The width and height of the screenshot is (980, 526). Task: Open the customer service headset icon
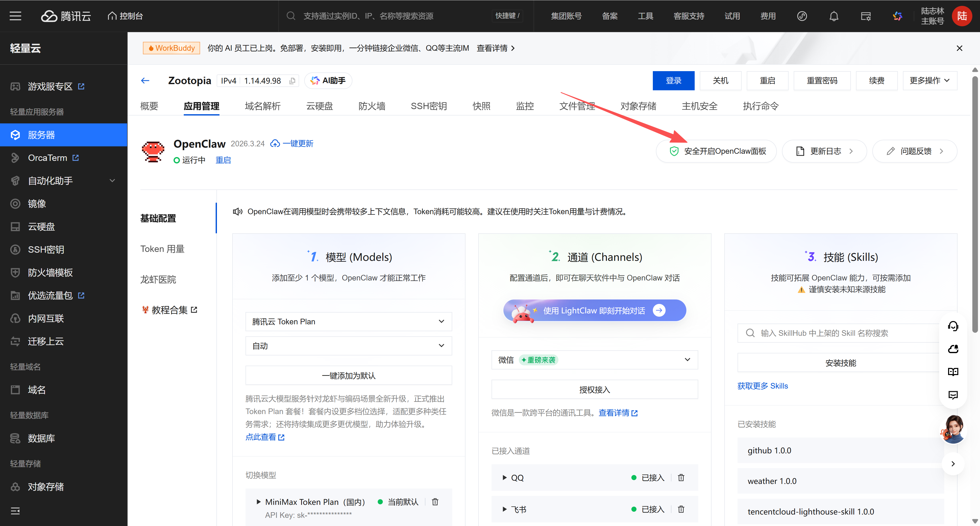tap(953, 326)
